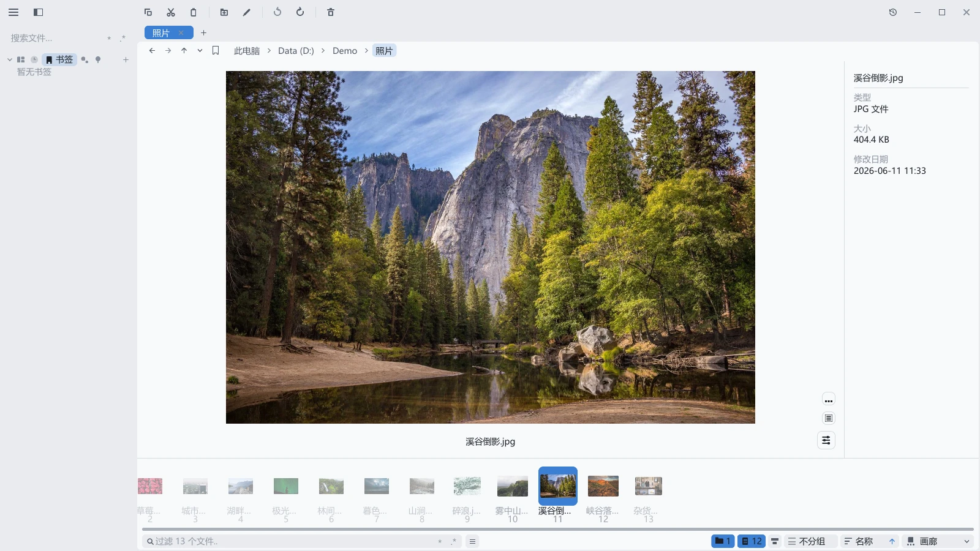Switch sidebar to the tags dots icon
The image size is (980, 551).
(85, 59)
